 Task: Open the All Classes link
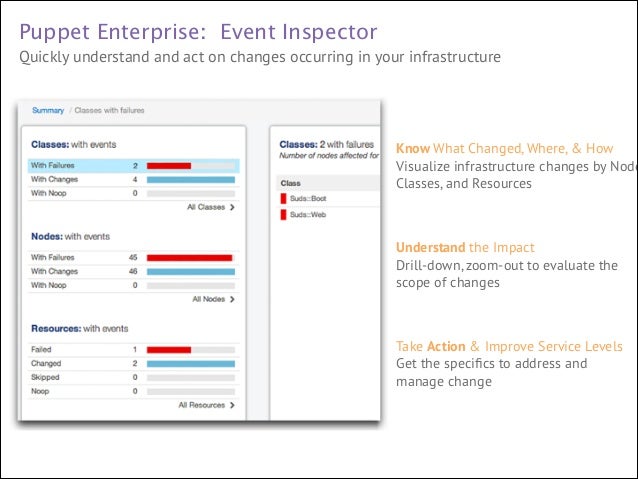206,207
